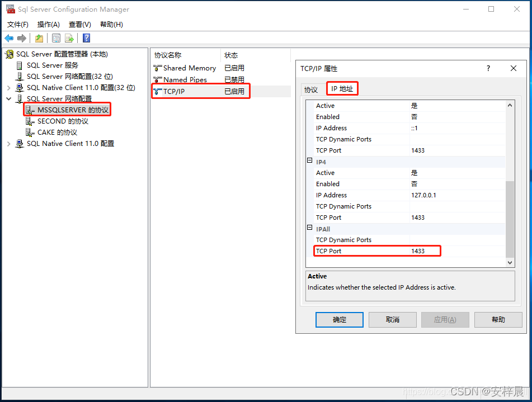Click the blue Help toolbar icon

pyautogui.click(x=87, y=38)
